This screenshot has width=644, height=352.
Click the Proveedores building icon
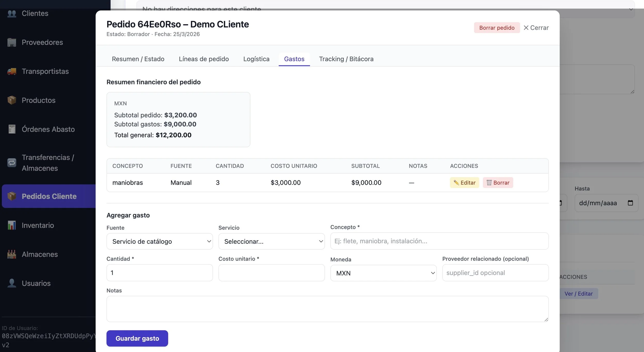tap(12, 42)
